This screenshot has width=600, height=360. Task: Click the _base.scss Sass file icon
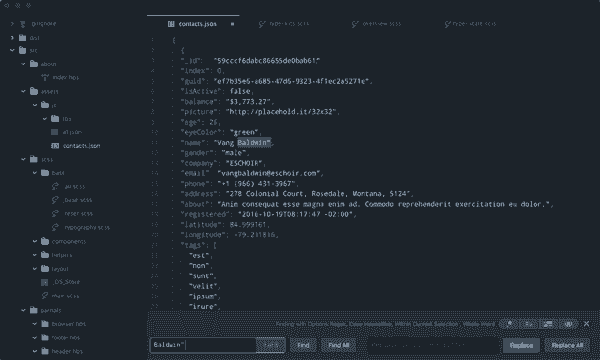tap(55, 200)
